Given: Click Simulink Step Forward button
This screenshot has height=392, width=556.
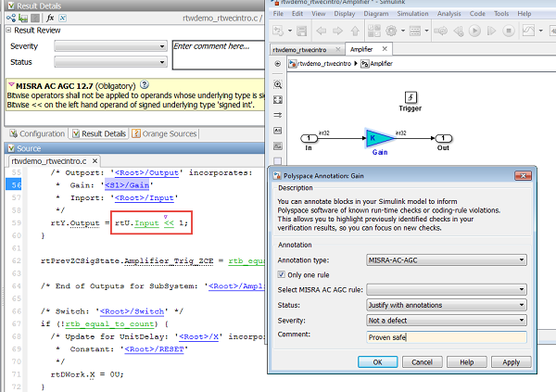Looking at the screenshot, I should (491, 31).
